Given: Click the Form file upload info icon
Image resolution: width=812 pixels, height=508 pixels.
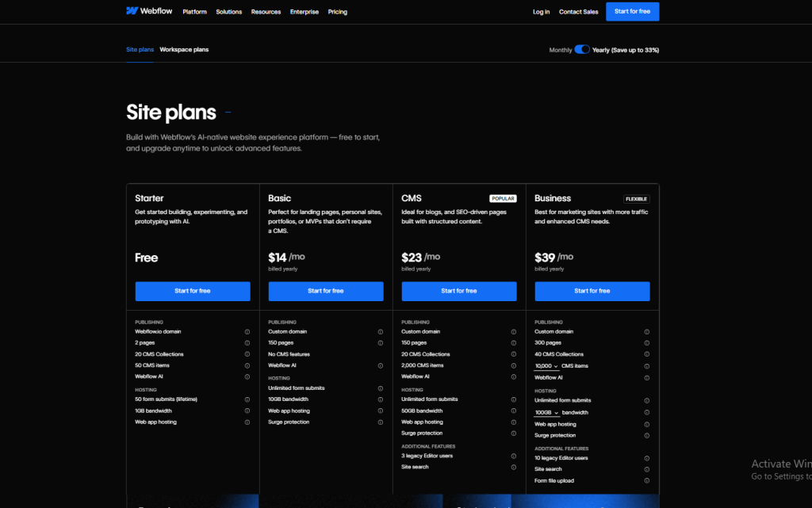Looking at the screenshot, I should [x=646, y=480].
